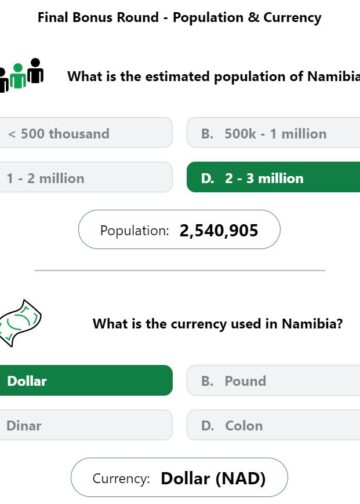Image resolution: width=360 pixels, height=504 pixels.
Task: Click the Final Bonus Round heading
Action: [179, 17]
